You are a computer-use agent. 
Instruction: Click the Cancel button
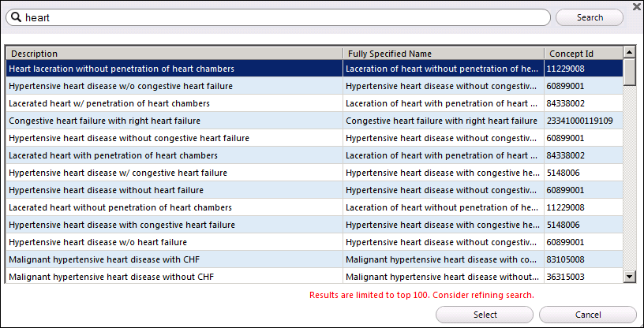tap(588, 315)
